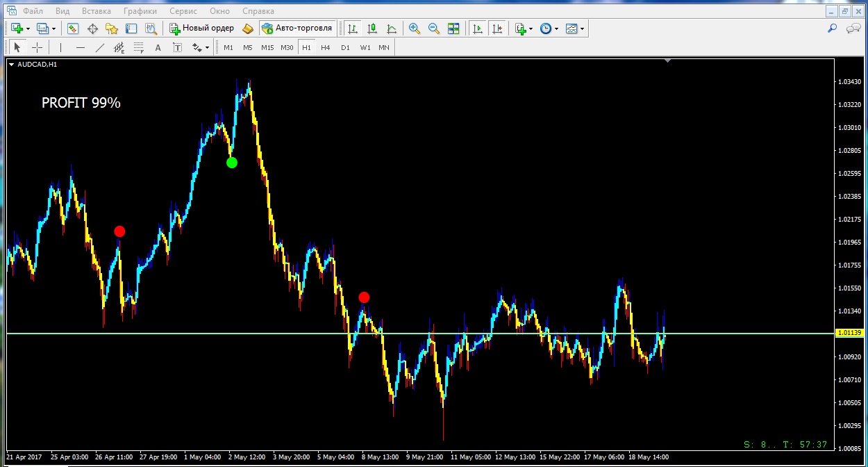This screenshot has width=868, height=467.
Task: Open the periodicity clock dropdown
Action: (556, 28)
